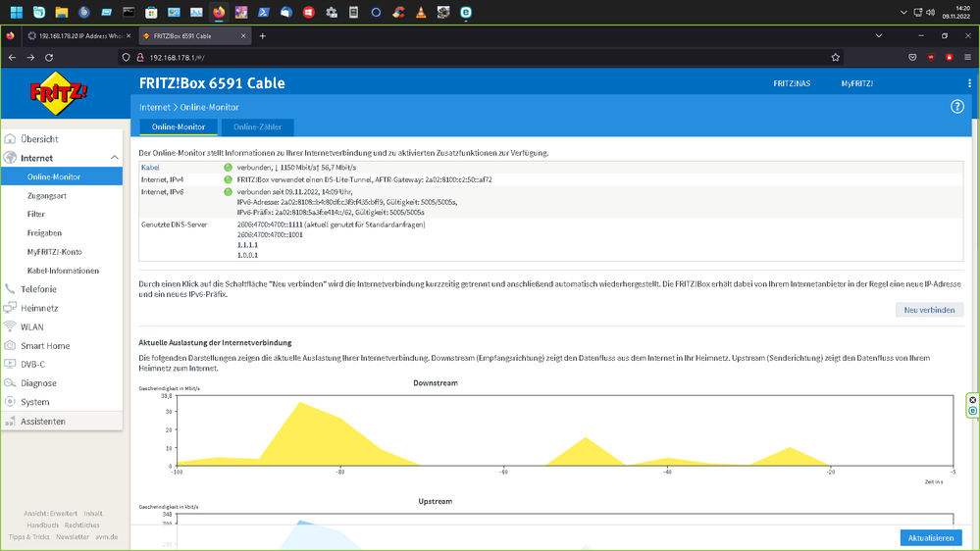Expand the Diagnose menu
Viewport: 980px width, 551px height.
(39, 383)
